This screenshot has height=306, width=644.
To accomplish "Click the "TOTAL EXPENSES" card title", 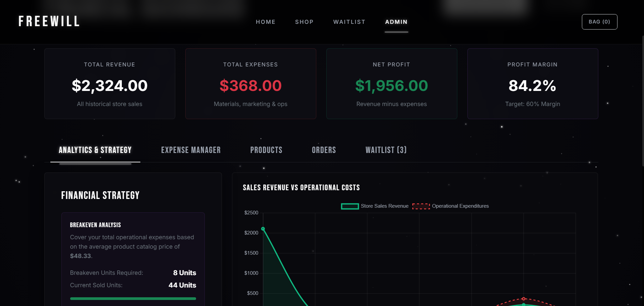I will click(x=250, y=64).
